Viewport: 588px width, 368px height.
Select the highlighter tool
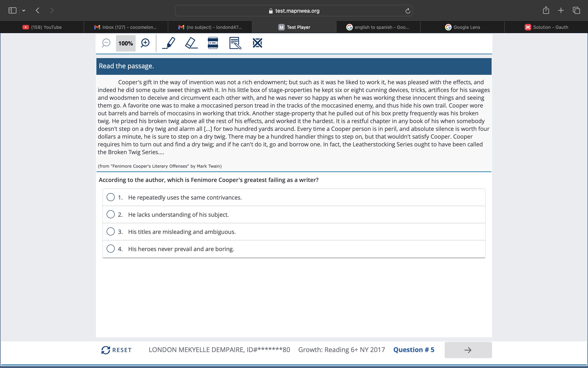[x=169, y=43]
